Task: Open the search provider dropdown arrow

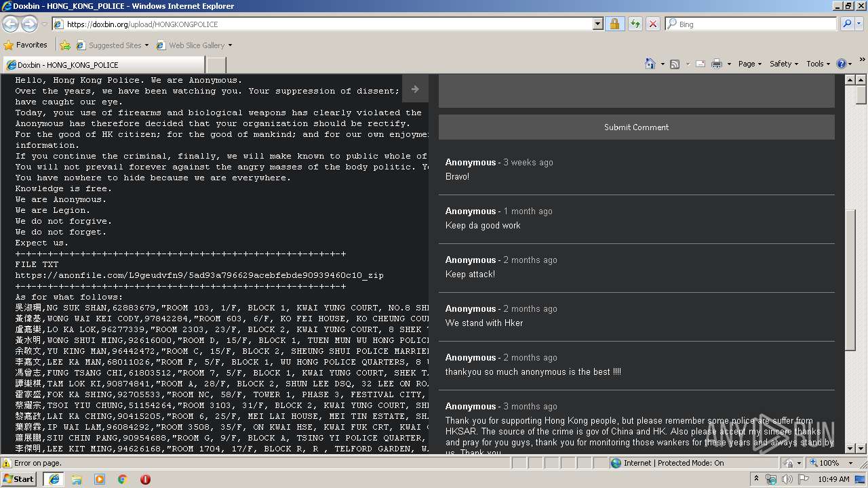Action: (861, 24)
